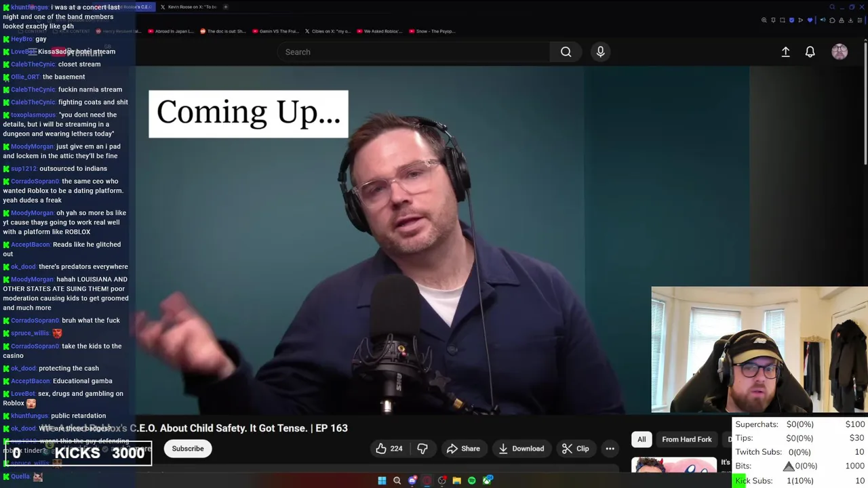
Task: Open 'Show - The Psyop' bookmark
Action: (x=431, y=31)
